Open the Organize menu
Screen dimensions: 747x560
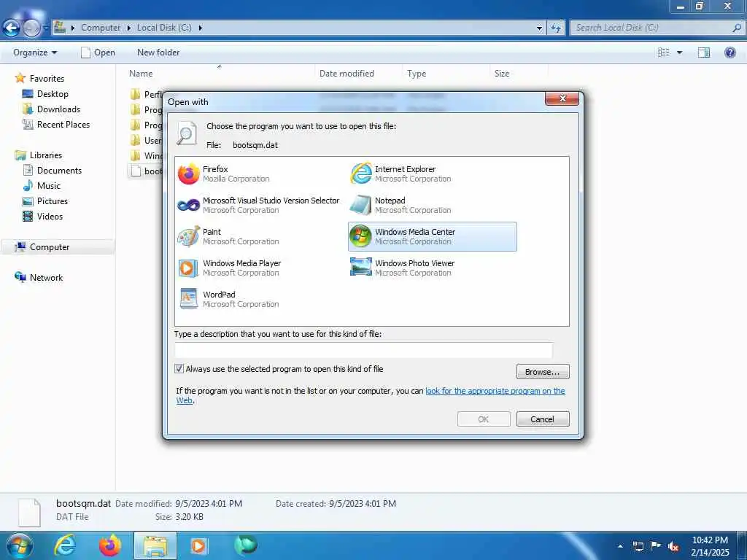[x=35, y=52]
